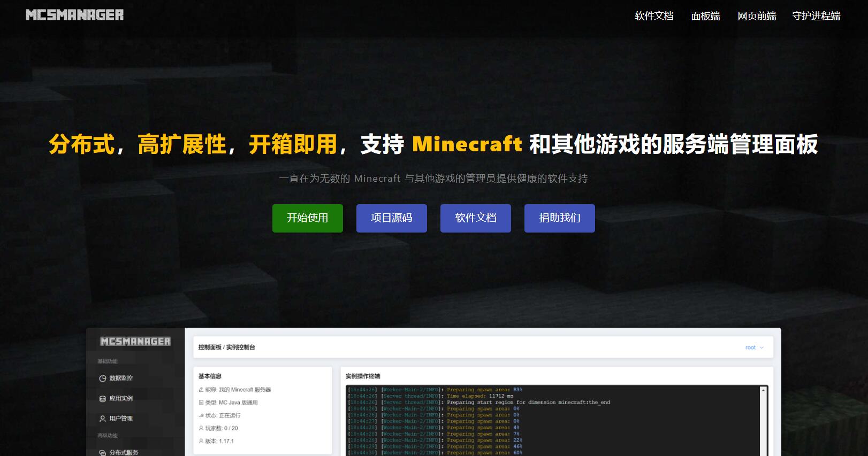Expand the root user dropdown
Image resolution: width=868 pixels, height=456 pixels.
[755, 347]
